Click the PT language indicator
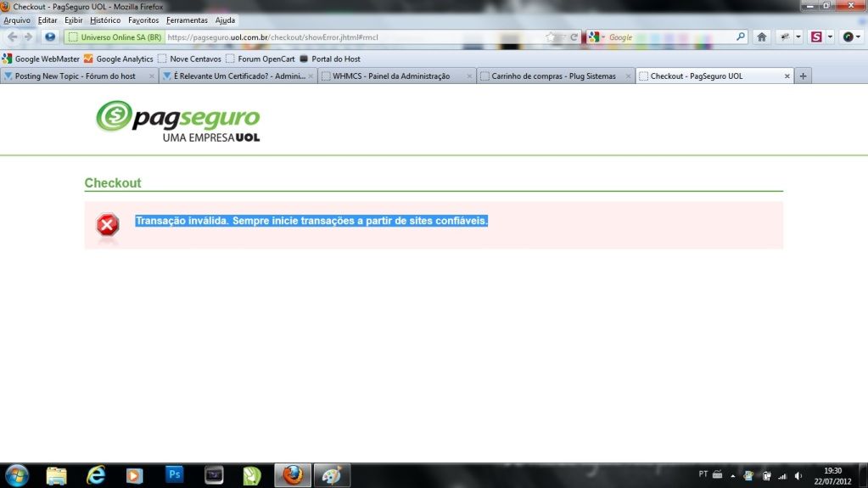Viewport: 868px width, 488px height. click(703, 474)
